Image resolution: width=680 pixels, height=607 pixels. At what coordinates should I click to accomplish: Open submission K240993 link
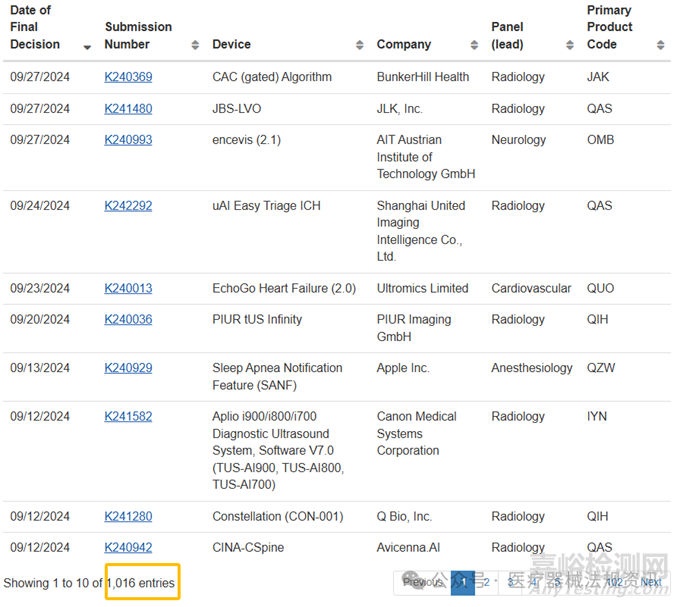point(128,140)
